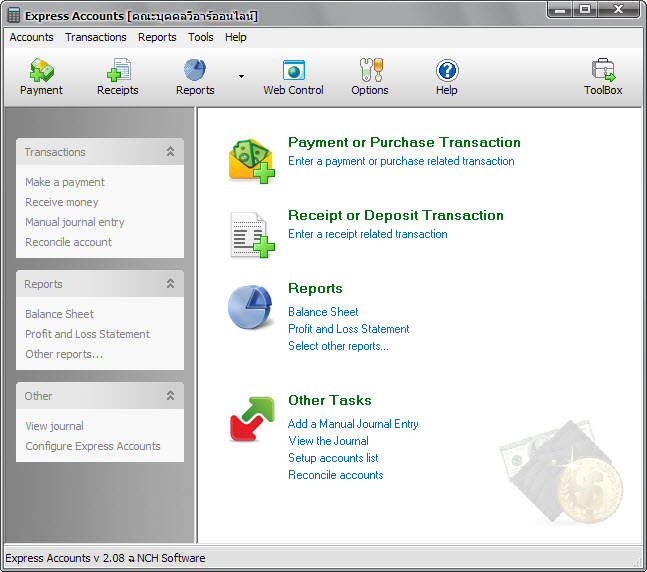647x572 pixels.
Task: Collapse the Reports sidebar panel
Action: 170,284
